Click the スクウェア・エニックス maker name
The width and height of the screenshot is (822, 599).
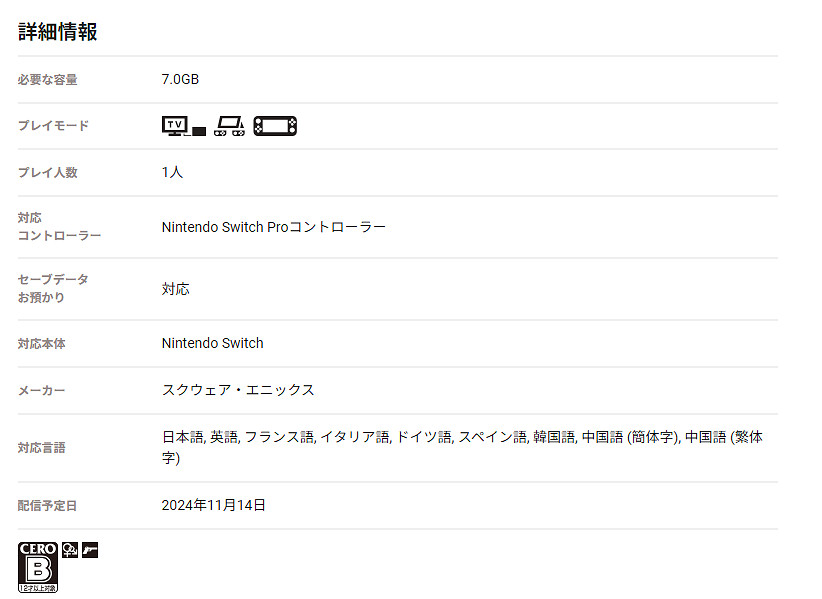click(x=238, y=390)
